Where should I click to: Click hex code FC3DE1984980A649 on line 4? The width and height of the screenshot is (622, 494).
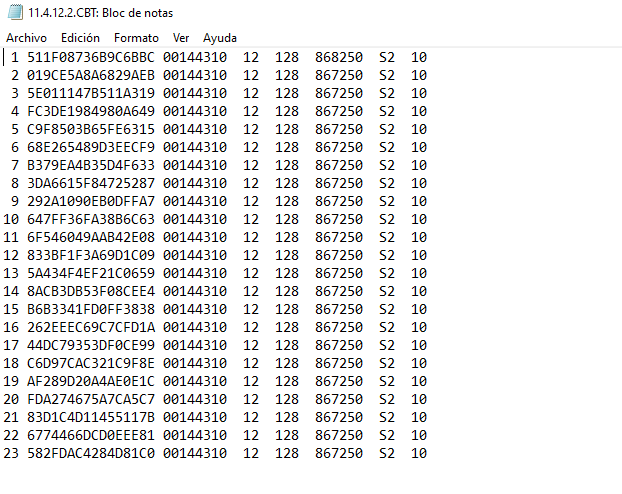click(x=91, y=111)
